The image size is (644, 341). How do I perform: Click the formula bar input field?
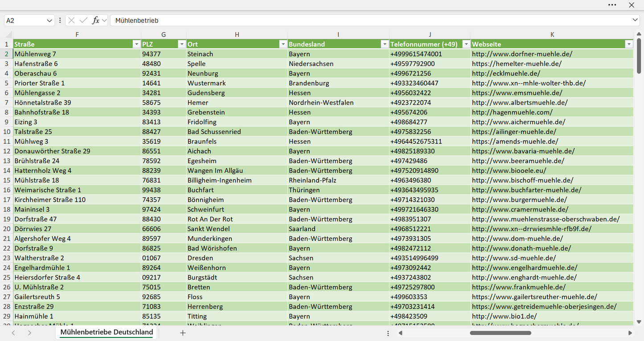pos(370,20)
